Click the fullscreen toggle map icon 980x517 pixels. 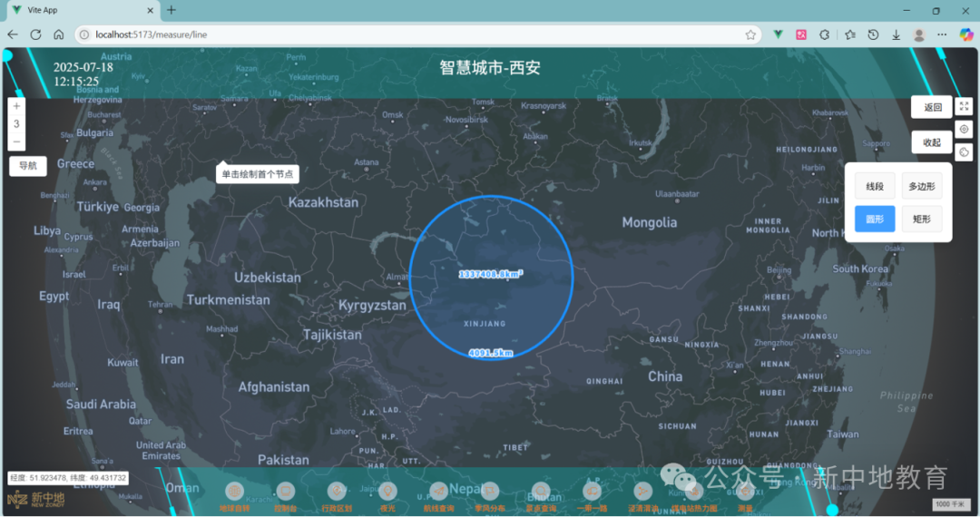pos(965,107)
